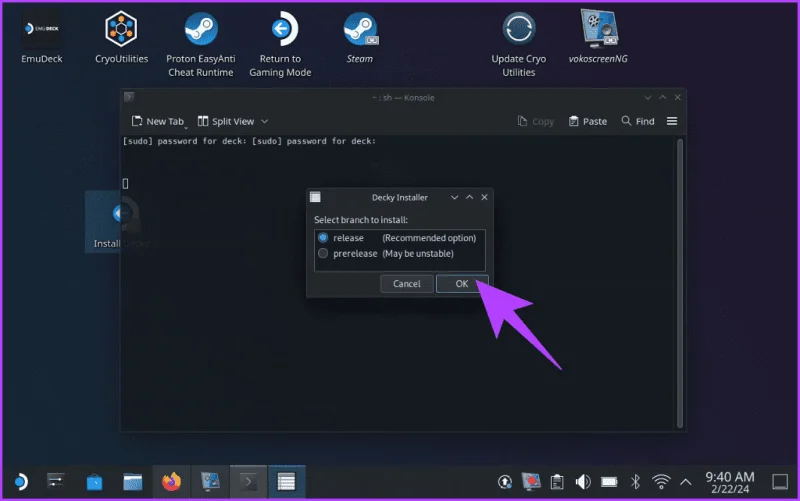Click the Konsole vertical scrollbar
This screenshot has height=501, width=800.
tap(680, 284)
